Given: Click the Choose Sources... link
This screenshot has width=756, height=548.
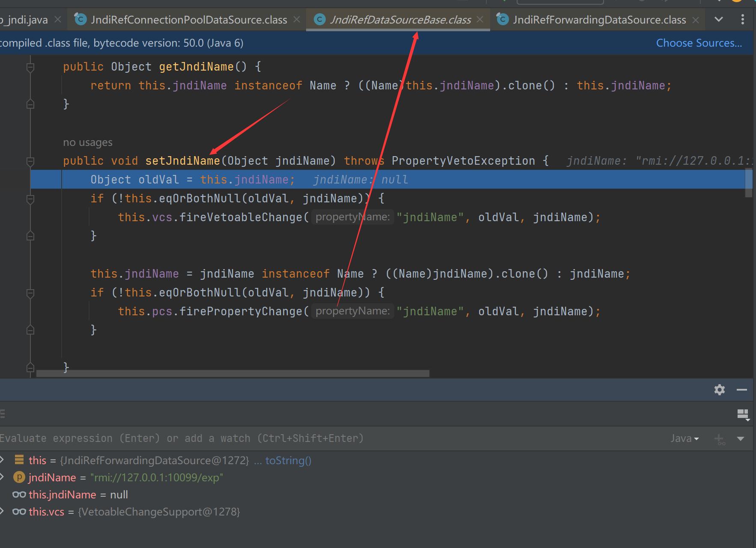Looking at the screenshot, I should 699,43.
